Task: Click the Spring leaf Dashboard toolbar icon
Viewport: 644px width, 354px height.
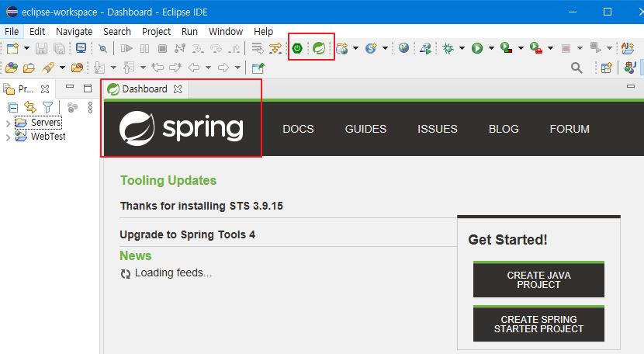Action: click(x=319, y=48)
